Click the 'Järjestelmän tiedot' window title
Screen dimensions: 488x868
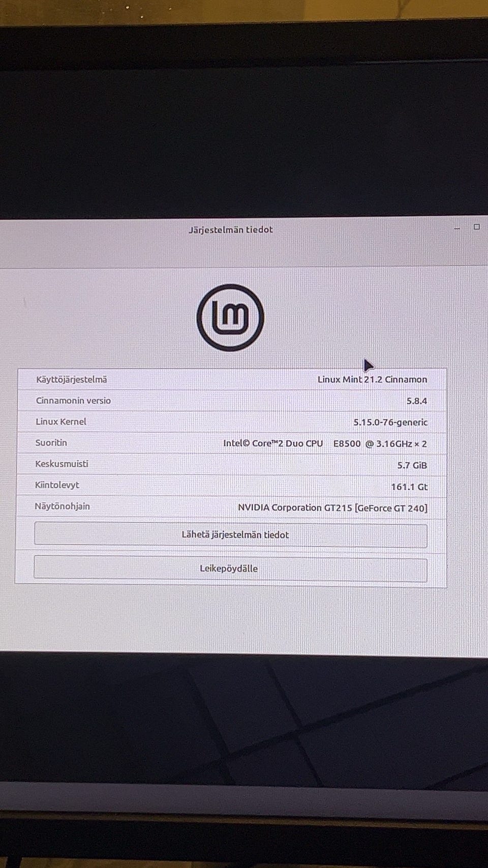click(x=231, y=229)
